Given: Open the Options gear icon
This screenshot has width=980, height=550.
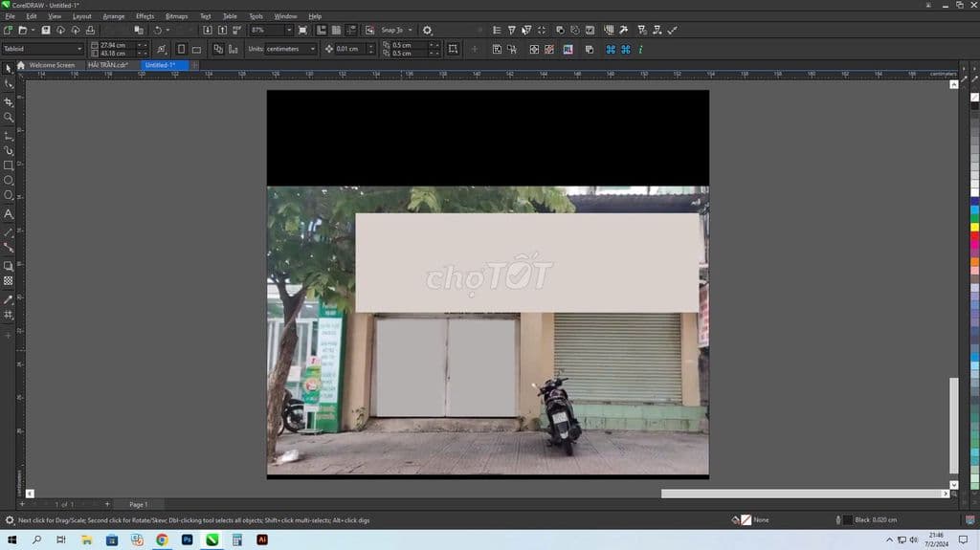Looking at the screenshot, I should click(427, 30).
